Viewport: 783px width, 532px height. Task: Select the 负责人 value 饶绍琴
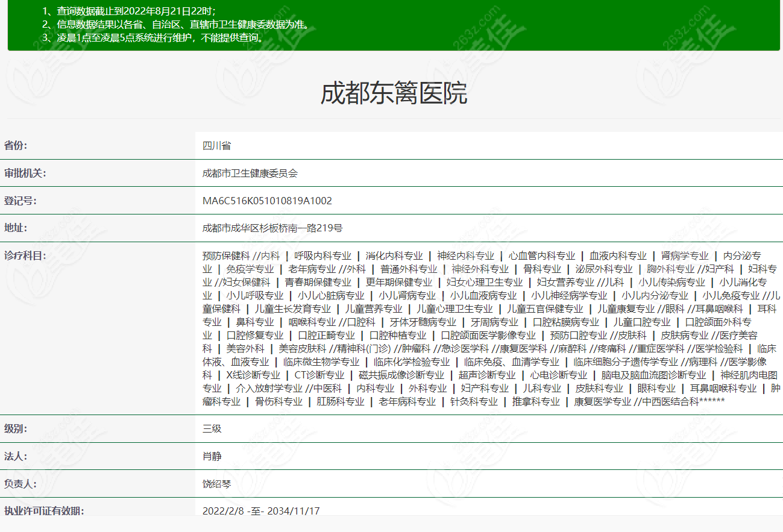point(216,483)
